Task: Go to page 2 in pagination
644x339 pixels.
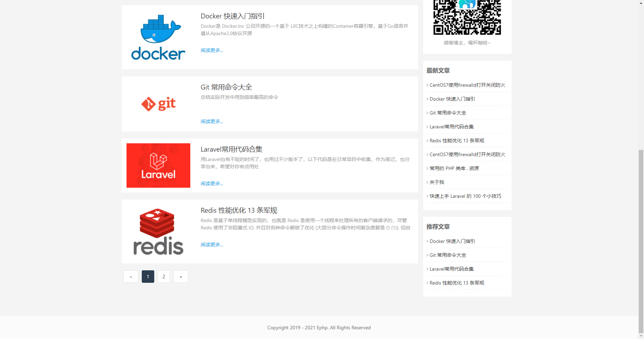Action: pyautogui.click(x=164, y=277)
